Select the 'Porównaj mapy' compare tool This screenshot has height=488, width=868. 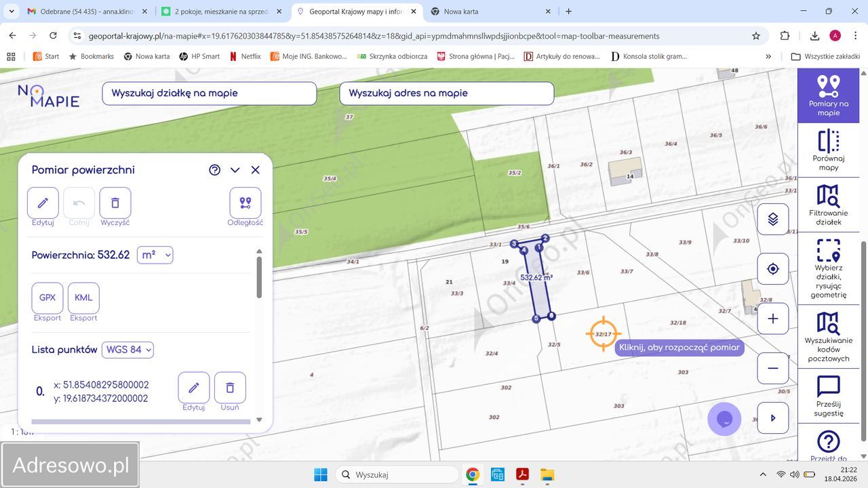point(828,150)
